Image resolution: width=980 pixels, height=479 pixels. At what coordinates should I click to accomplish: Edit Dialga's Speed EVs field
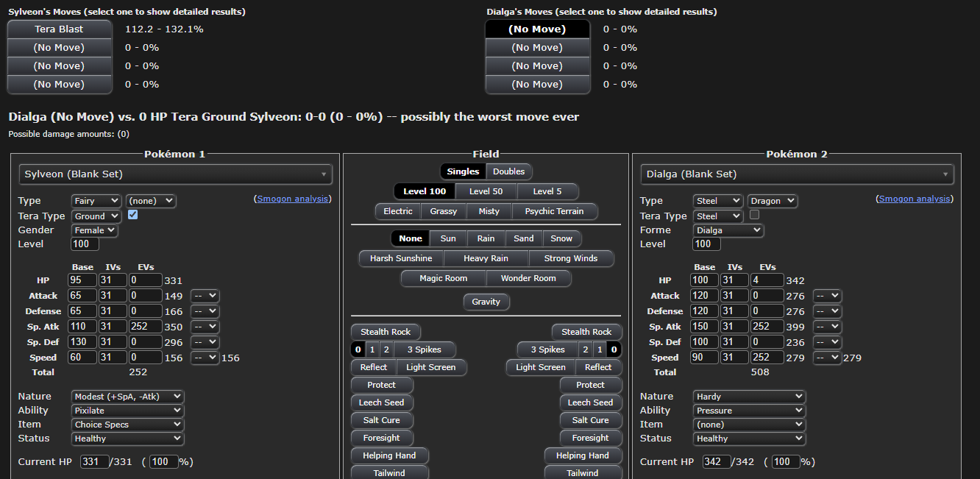click(767, 358)
